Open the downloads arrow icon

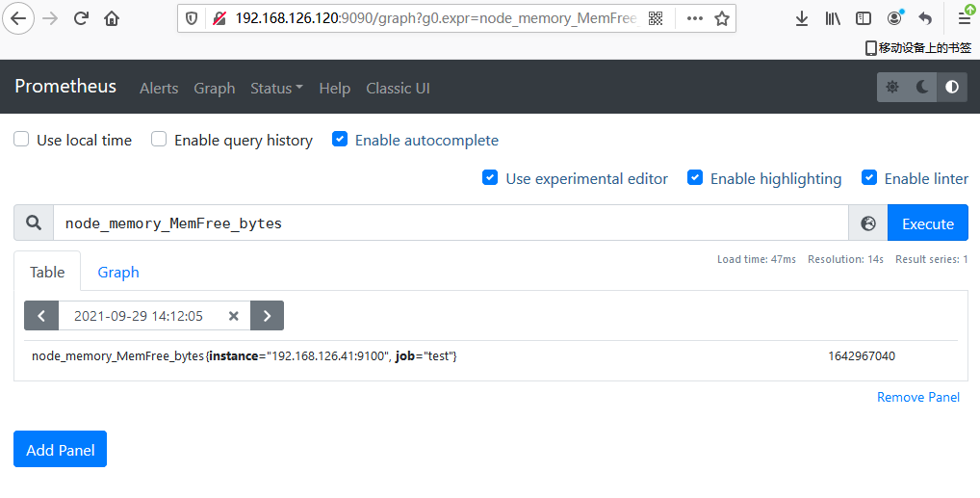pos(801,18)
